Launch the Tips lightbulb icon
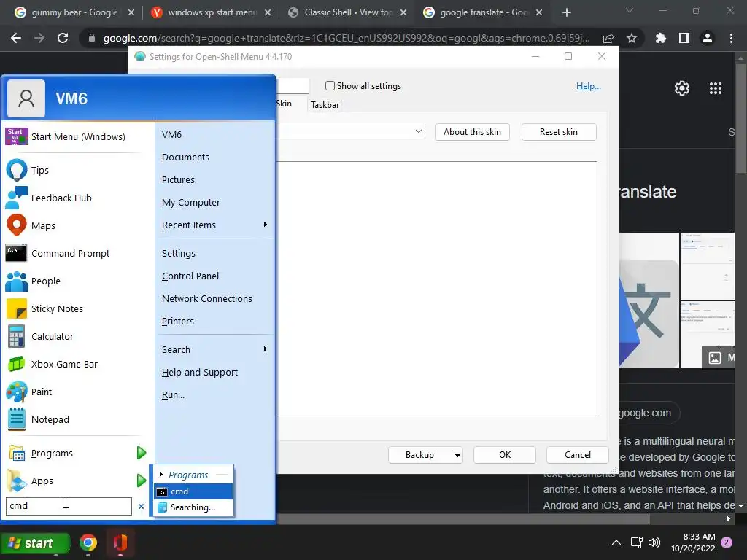 tap(16, 170)
